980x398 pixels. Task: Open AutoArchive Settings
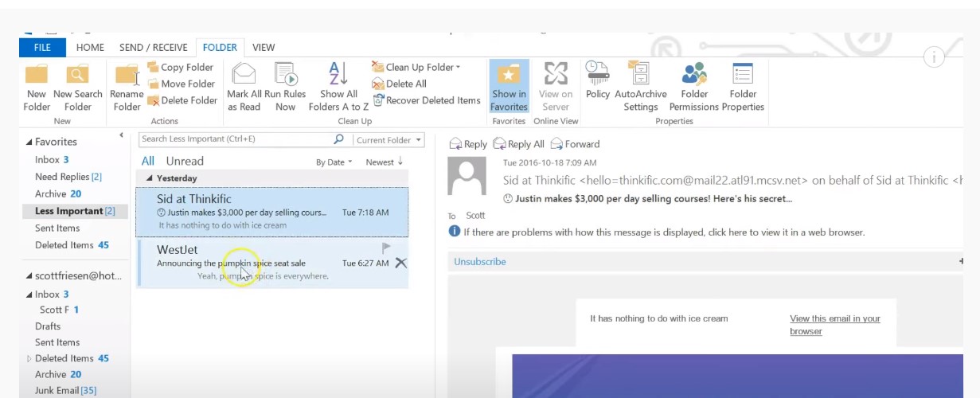pos(640,76)
